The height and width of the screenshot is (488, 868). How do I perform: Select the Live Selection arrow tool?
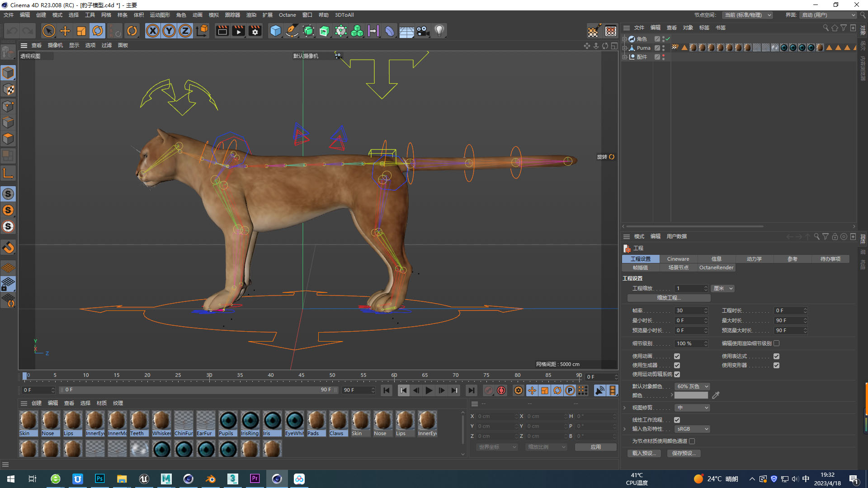(x=48, y=31)
